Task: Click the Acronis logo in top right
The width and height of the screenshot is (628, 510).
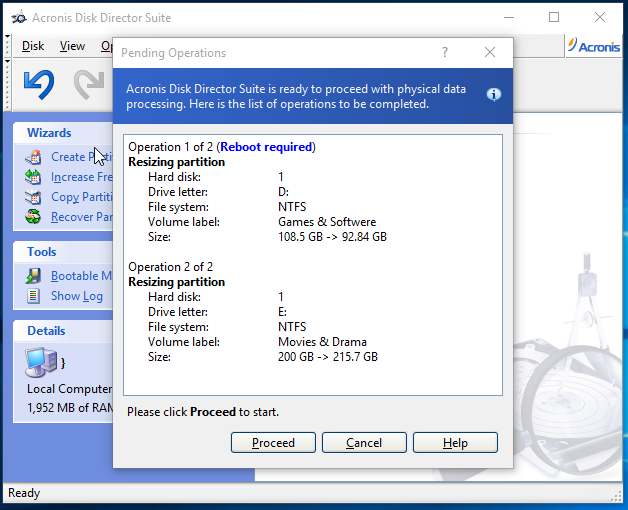Action: 594,46
